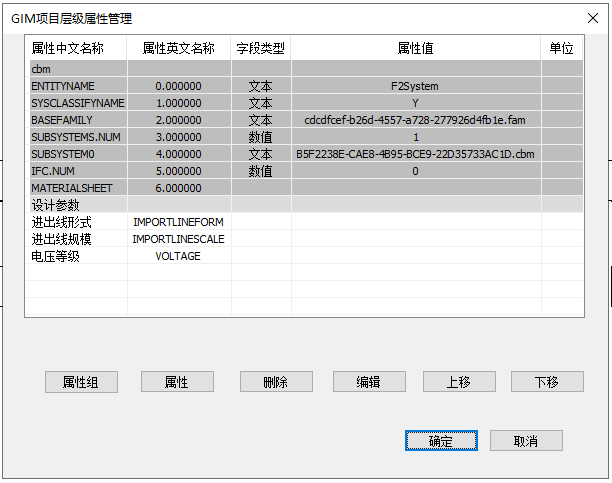The width and height of the screenshot is (612, 483).
Task: Select the cbm group row
Action: pyautogui.click(x=306, y=69)
